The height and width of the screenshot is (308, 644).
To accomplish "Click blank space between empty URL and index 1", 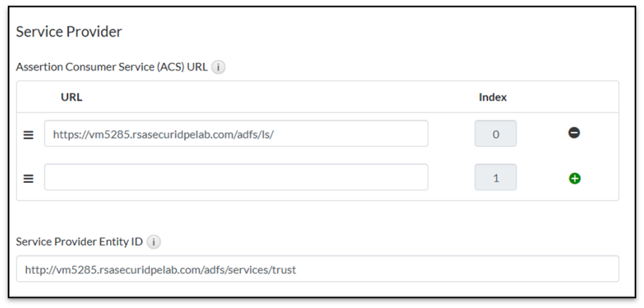I will coord(451,177).
